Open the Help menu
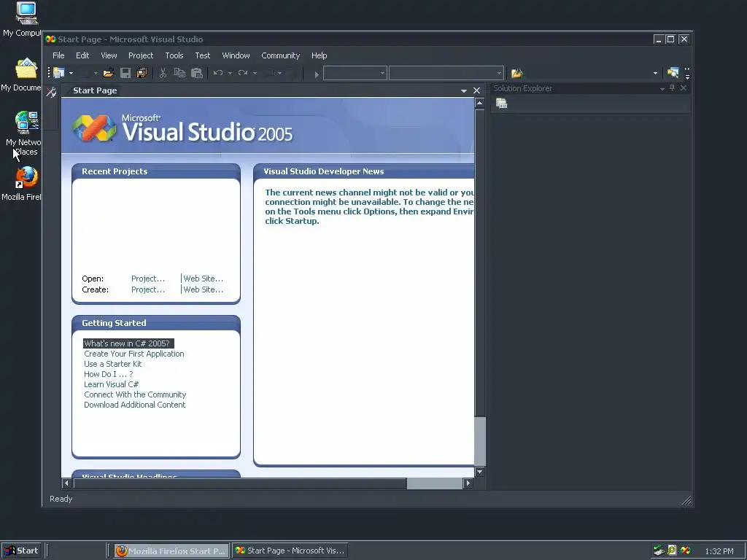 (320, 55)
